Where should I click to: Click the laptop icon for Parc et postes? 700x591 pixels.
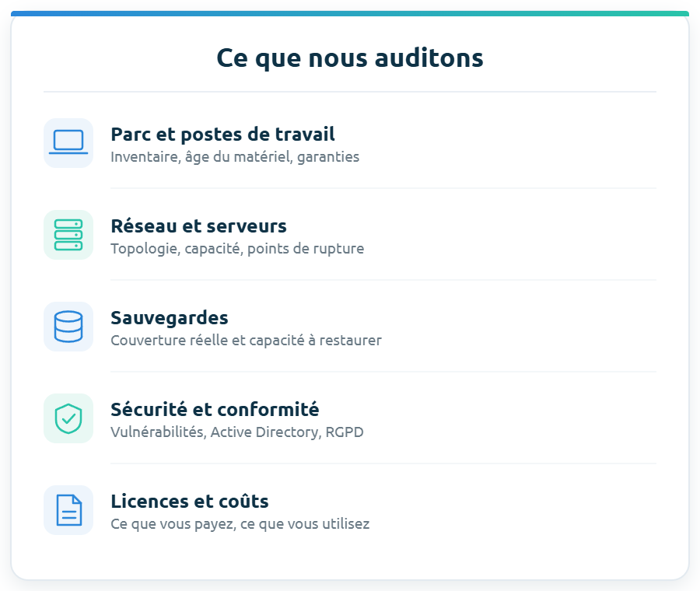[x=68, y=143]
